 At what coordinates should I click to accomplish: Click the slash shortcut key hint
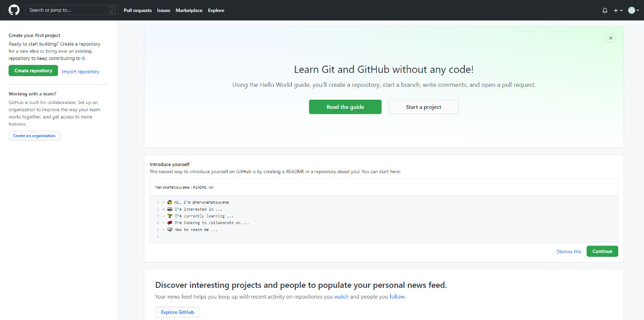point(112,10)
